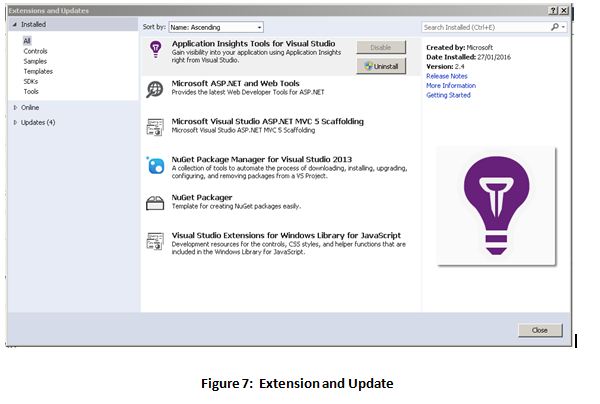600x404 pixels.
Task: Click the Close button
Action: point(540,330)
